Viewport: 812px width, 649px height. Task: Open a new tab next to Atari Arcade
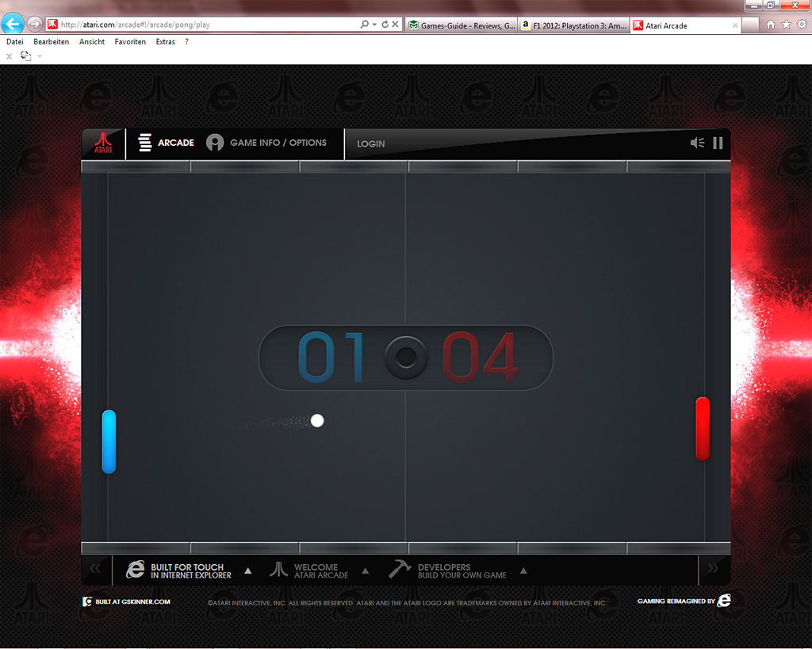[750, 25]
